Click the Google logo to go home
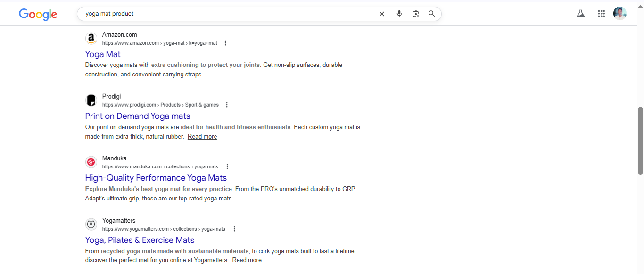This screenshot has height=274, width=644. [x=38, y=15]
